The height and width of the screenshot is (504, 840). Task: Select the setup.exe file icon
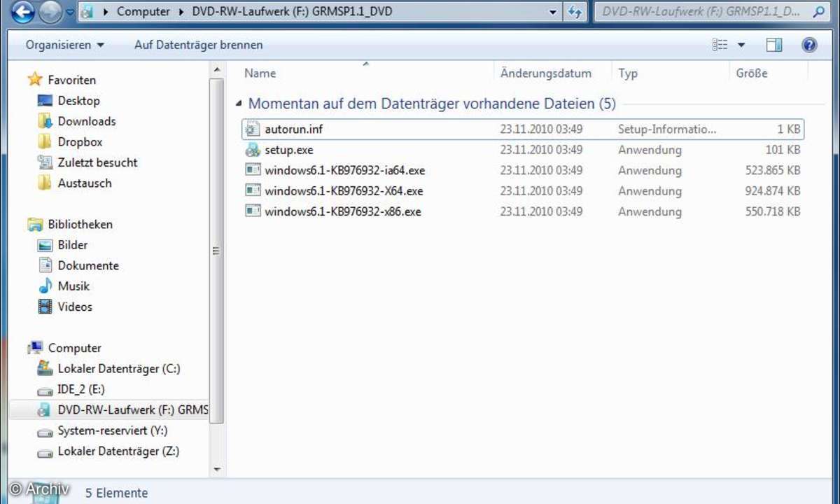253,150
